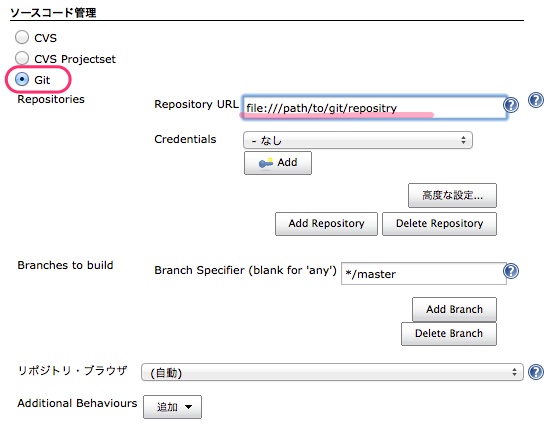Screen dimensions: 551x425
Task: Open the 追加 Additional Behaviours dropdown
Action: [172, 407]
